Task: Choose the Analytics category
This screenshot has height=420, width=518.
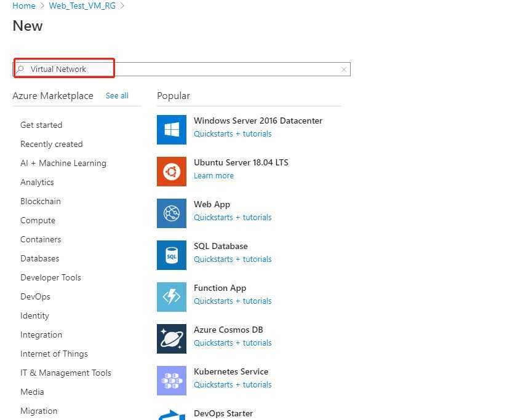Action: click(37, 182)
